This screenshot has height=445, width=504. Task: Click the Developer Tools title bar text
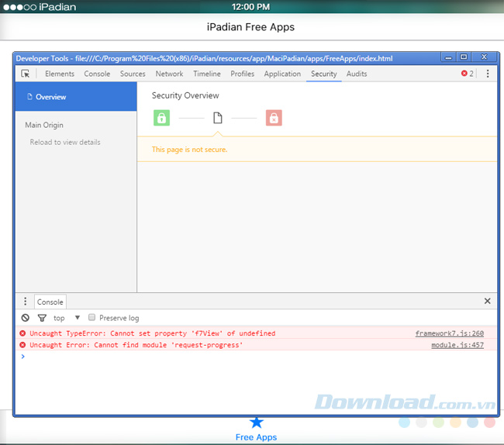pos(204,58)
